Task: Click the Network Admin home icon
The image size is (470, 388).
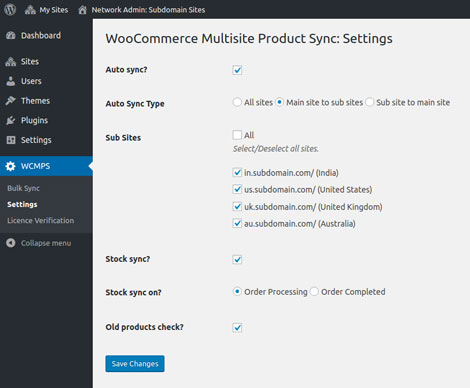Action: point(82,10)
